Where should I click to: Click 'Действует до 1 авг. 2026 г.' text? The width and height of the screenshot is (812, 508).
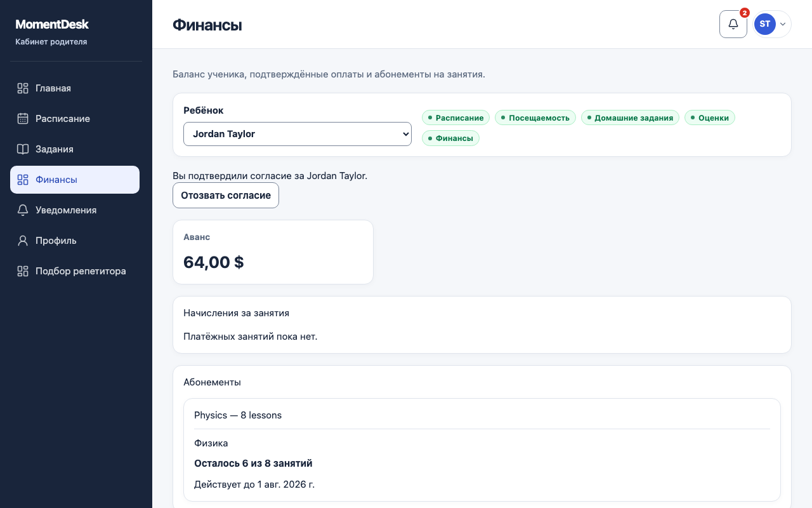click(x=254, y=485)
